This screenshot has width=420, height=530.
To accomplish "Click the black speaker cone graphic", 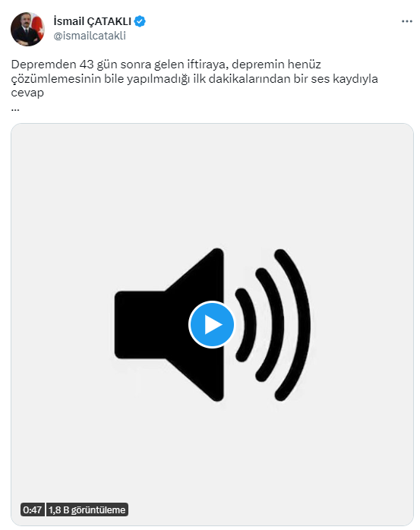I will pos(169,324).
